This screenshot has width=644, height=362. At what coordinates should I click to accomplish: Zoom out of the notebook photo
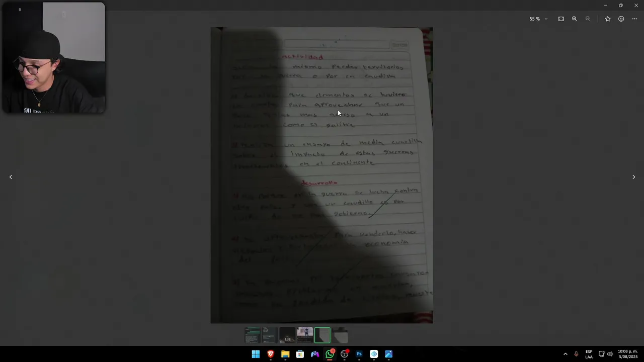coord(588,19)
